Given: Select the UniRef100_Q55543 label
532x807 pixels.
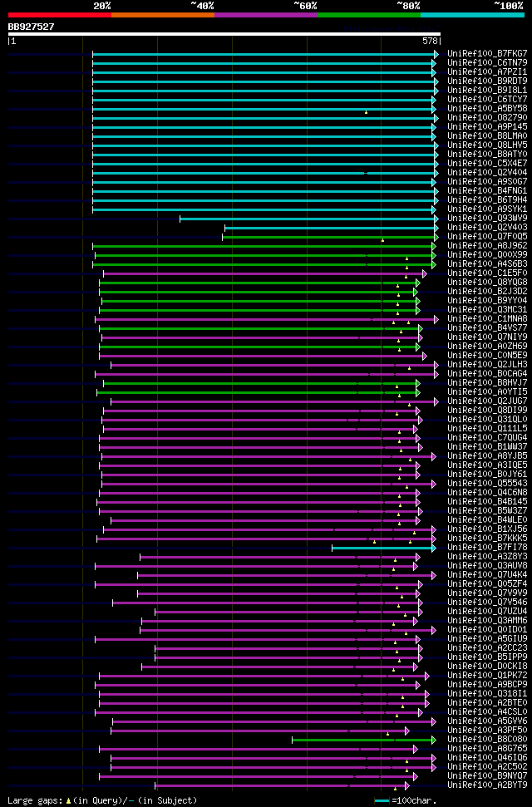Looking at the screenshot, I should pos(487,485).
